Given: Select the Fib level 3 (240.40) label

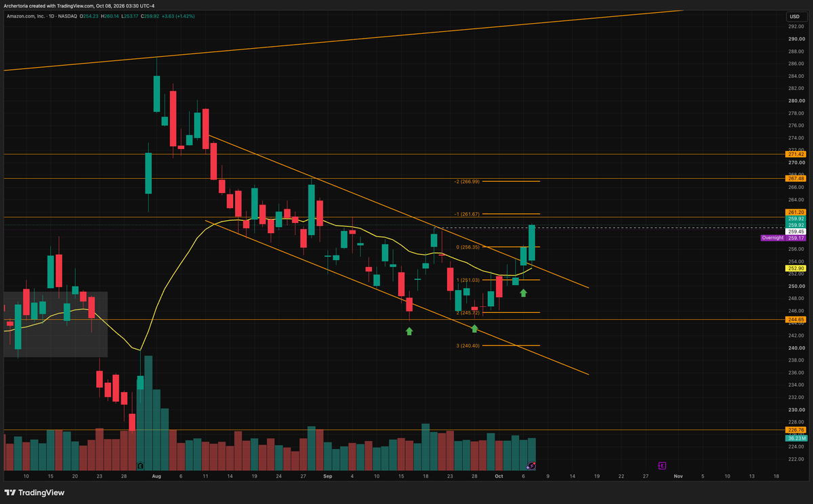Looking at the screenshot, I should [468, 345].
